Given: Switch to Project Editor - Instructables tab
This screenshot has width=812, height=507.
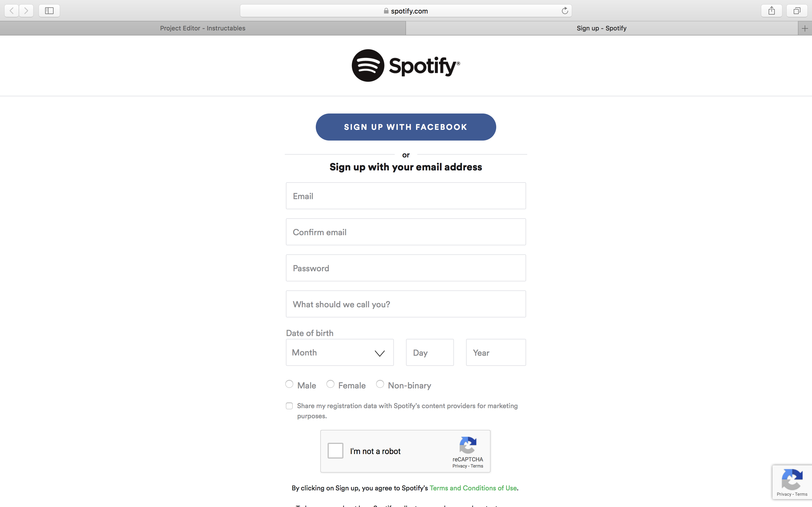Looking at the screenshot, I should [x=203, y=28].
